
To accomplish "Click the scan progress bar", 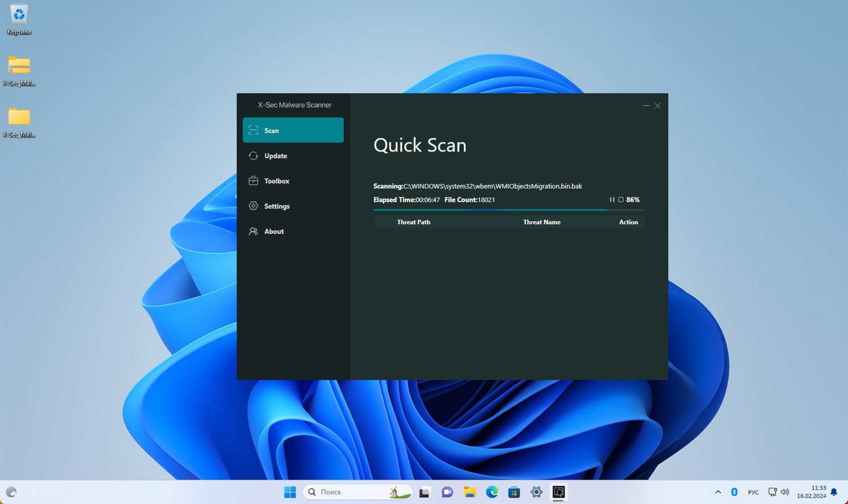I will click(509, 210).
